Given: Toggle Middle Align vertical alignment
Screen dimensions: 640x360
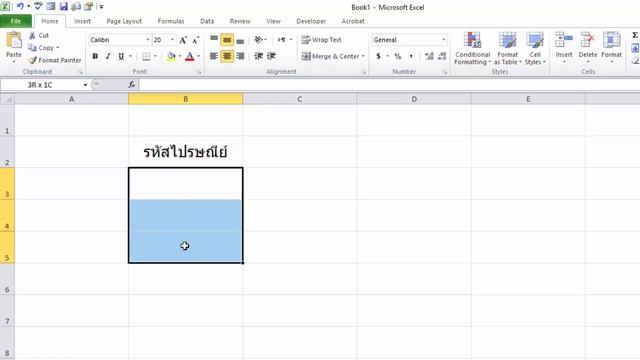Looking at the screenshot, I should (x=227, y=40).
